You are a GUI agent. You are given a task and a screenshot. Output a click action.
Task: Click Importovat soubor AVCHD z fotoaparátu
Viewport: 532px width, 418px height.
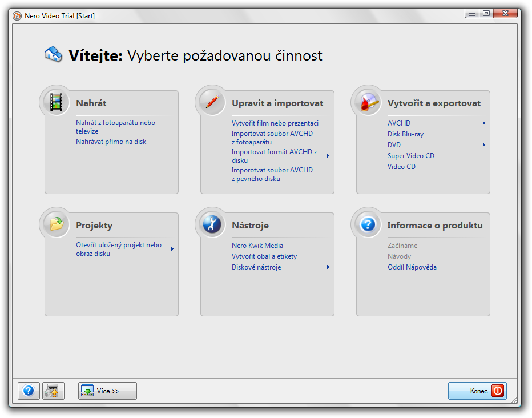tap(272, 138)
